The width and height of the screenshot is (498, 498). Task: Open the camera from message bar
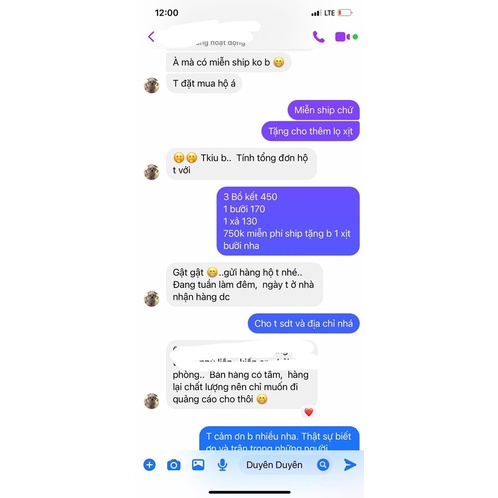[174, 465]
